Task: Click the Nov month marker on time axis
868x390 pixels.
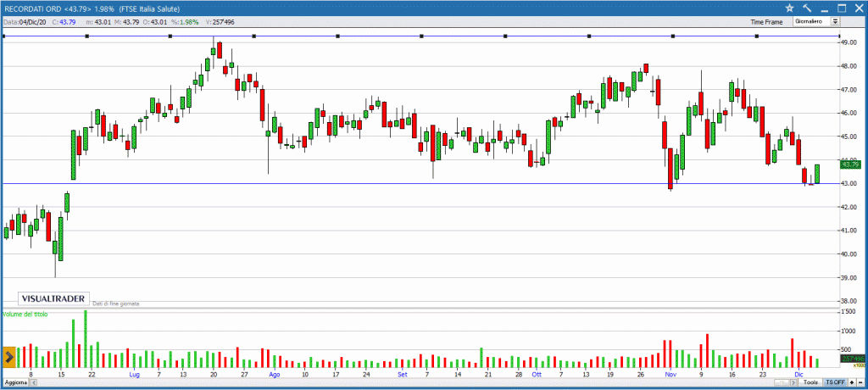Action: click(670, 374)
